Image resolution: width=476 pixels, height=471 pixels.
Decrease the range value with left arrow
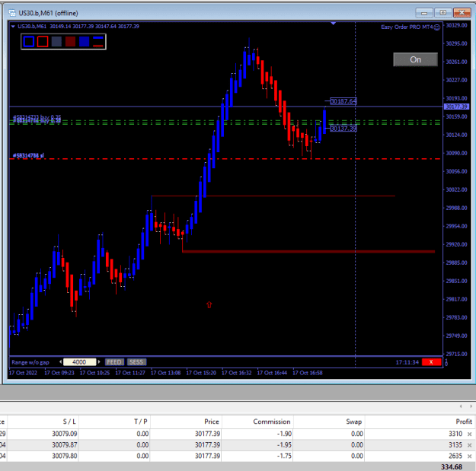(x=60, y=362)
